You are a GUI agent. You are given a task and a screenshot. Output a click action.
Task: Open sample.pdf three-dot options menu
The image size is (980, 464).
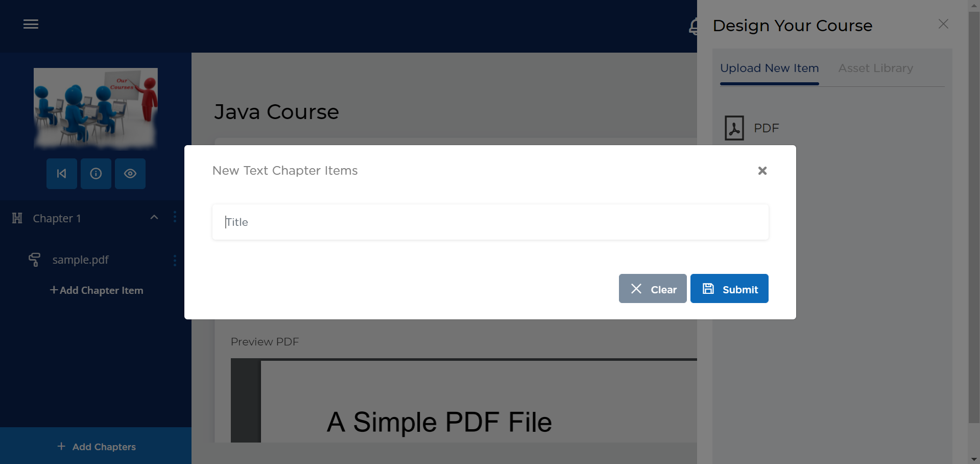point(175,261)
